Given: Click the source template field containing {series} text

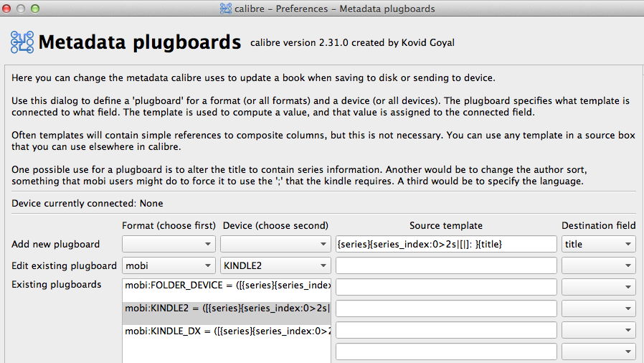Looking at the screenshot, I should [445, 245].
